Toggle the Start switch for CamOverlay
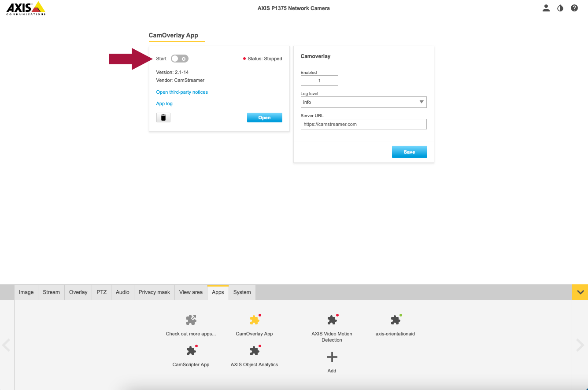 pyautogui.click(x=180, y=59)
